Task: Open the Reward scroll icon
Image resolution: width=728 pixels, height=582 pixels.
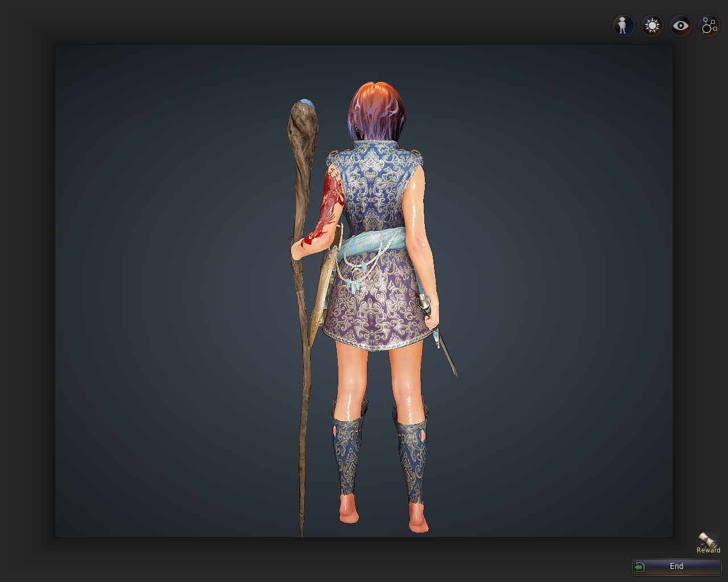Action: click(708, 539)
